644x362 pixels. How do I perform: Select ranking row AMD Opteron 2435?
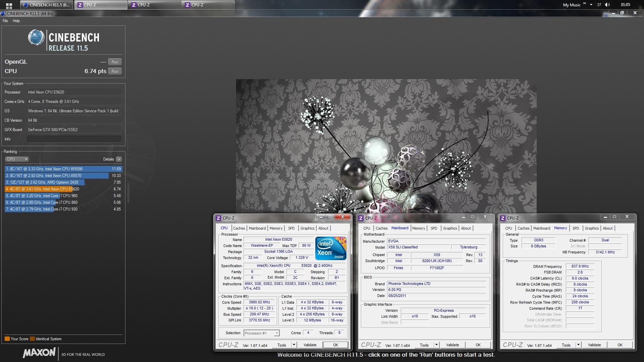[63, 182]
